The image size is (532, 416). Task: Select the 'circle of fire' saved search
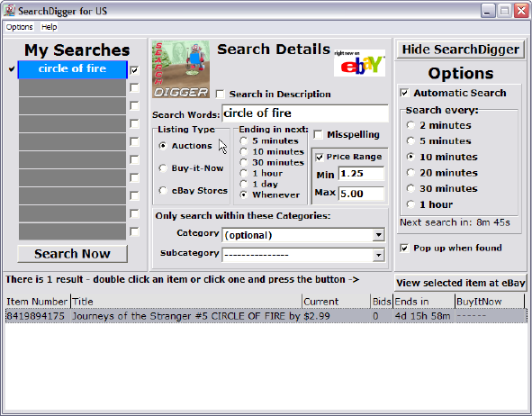tap(73, 69)
